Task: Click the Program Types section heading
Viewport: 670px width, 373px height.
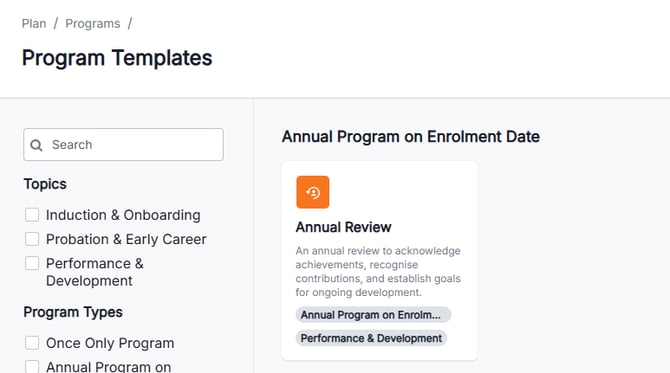Action: click(x=73, y=312)
